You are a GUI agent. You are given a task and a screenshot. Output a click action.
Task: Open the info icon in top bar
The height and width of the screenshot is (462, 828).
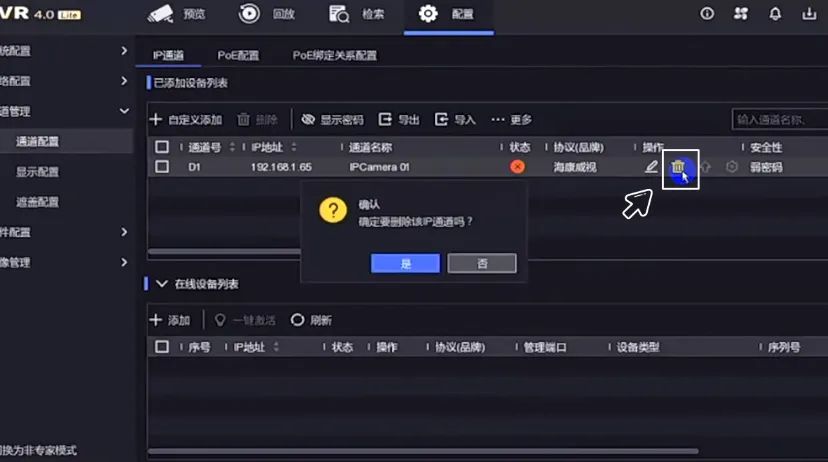(707, 14)
